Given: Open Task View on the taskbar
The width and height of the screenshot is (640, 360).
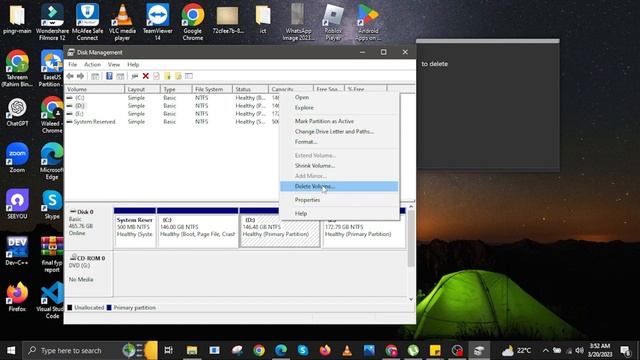Looking at the screenshot, I should click(168, 350).
